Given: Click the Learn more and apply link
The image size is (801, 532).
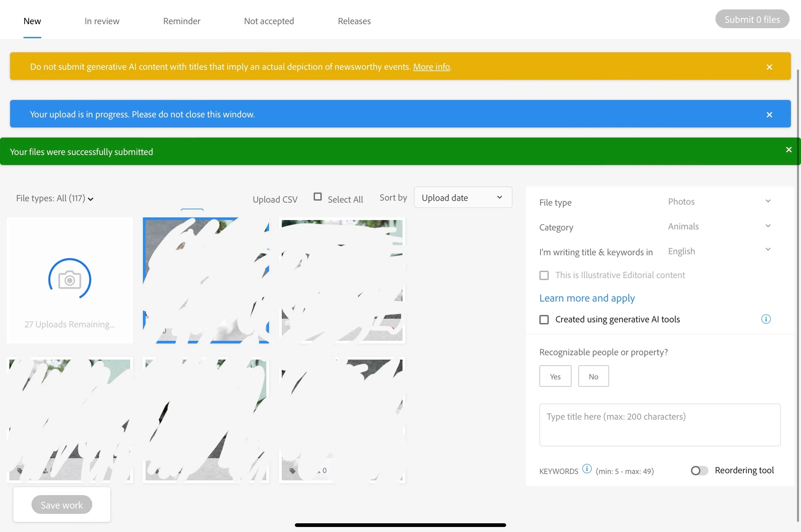Looking at the screenshot, I should pyautogui.click(x=587, y=298).
